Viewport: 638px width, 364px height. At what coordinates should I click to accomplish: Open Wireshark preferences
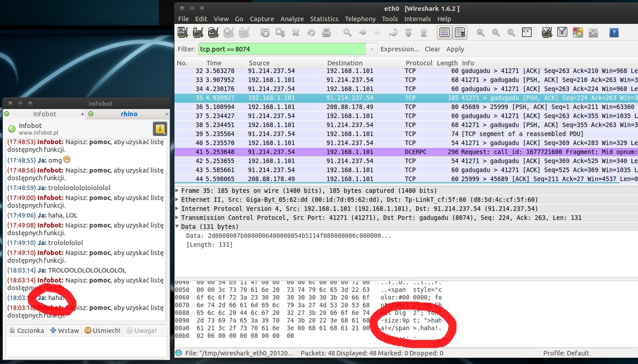[x=593, y=32]
